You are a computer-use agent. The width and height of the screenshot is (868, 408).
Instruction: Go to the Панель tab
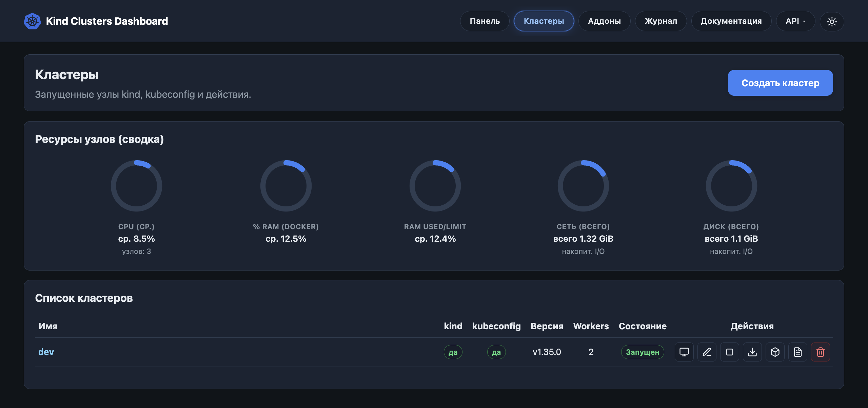(x=485, y=21)
